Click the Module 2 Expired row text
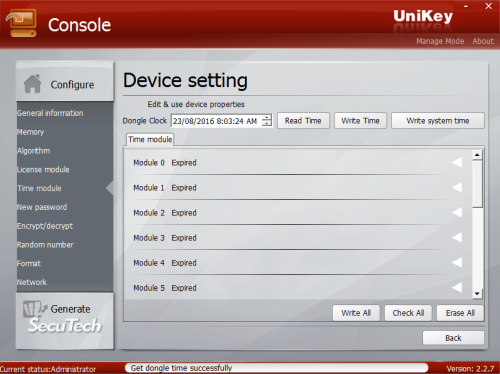 [165, 213]
